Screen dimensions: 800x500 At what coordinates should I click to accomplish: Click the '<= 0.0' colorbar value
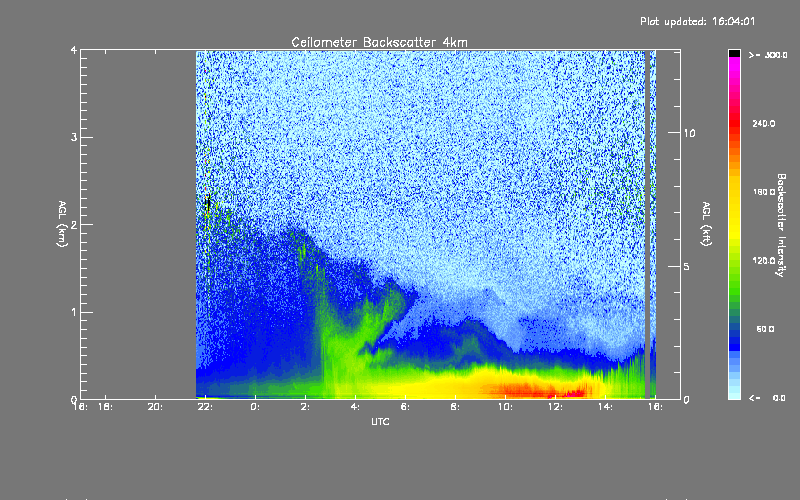pos(767,398)
